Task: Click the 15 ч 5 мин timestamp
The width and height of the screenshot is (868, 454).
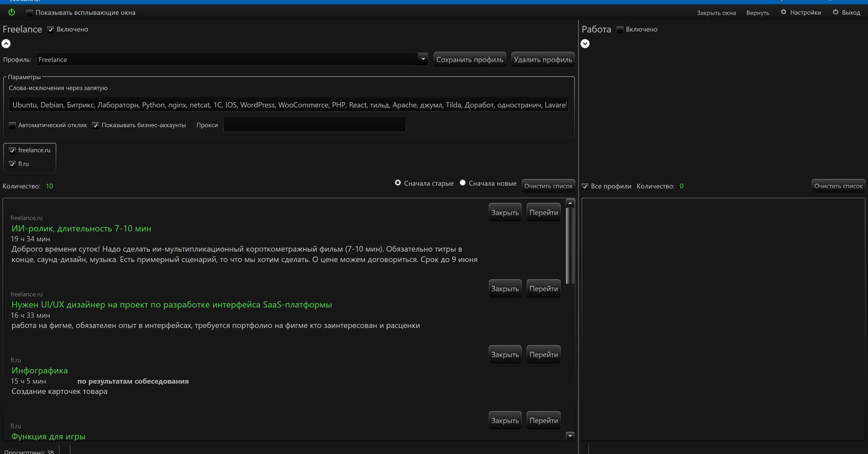Action: click(28, 381)
